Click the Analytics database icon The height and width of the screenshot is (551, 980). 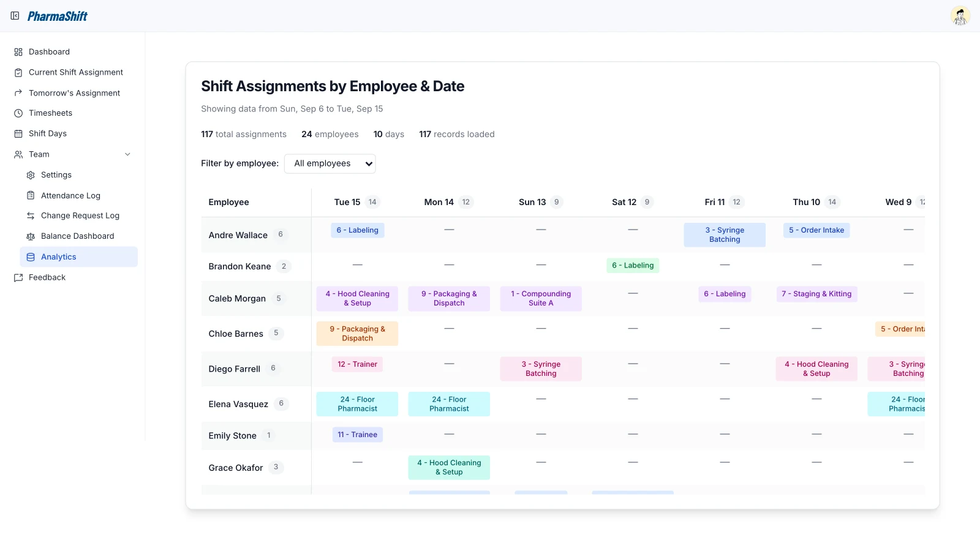[31, 257]
